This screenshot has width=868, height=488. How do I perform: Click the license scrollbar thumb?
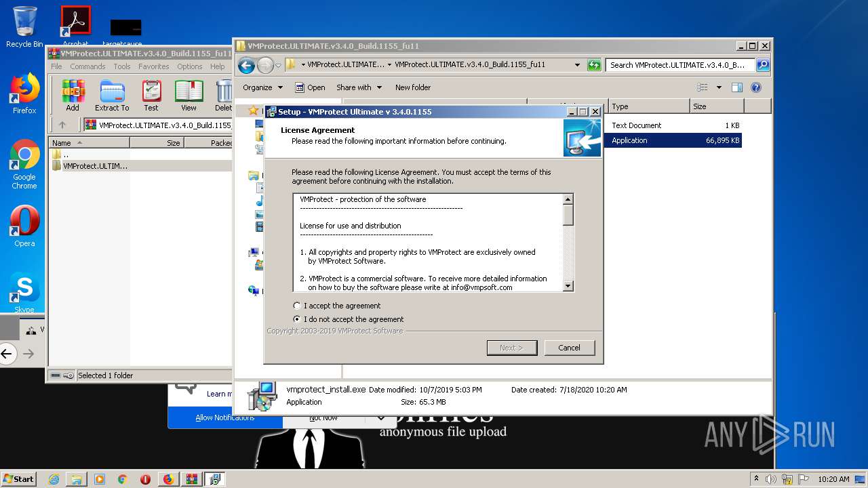point(568,215)
